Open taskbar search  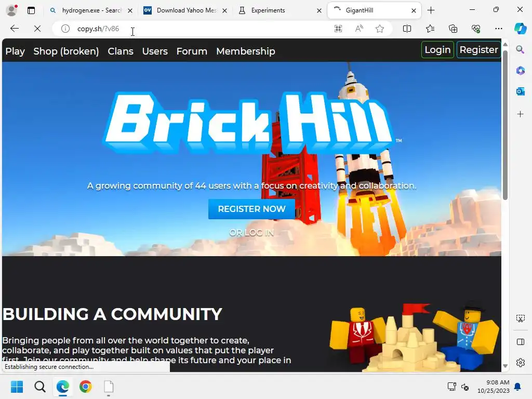[x=39, y=387]
